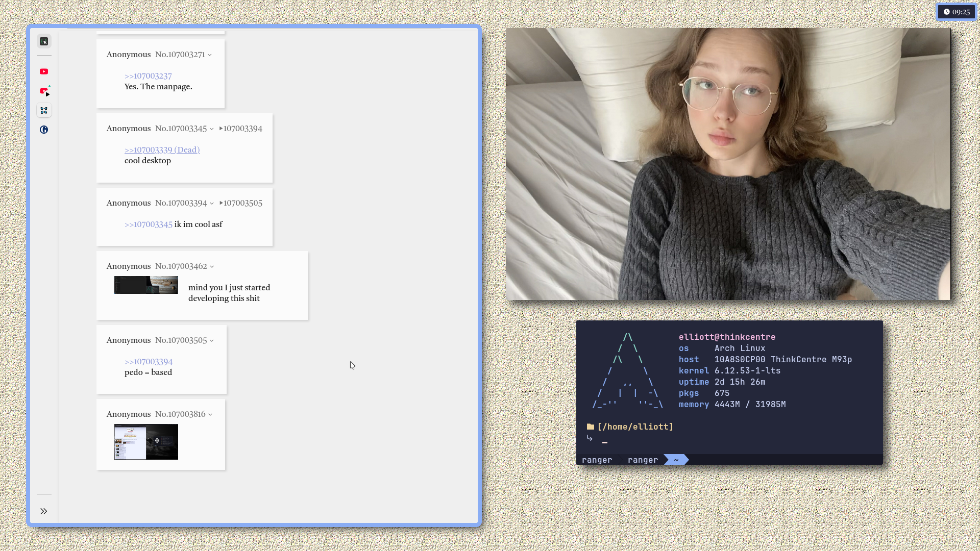Open post menu arrow for No.107003816
This screenshot has height=551, width=980.
210,415
